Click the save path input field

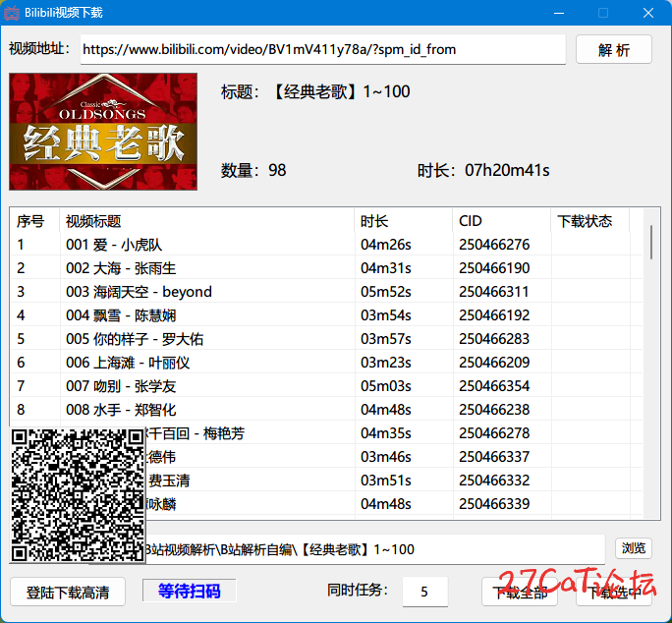click(375, 549)
